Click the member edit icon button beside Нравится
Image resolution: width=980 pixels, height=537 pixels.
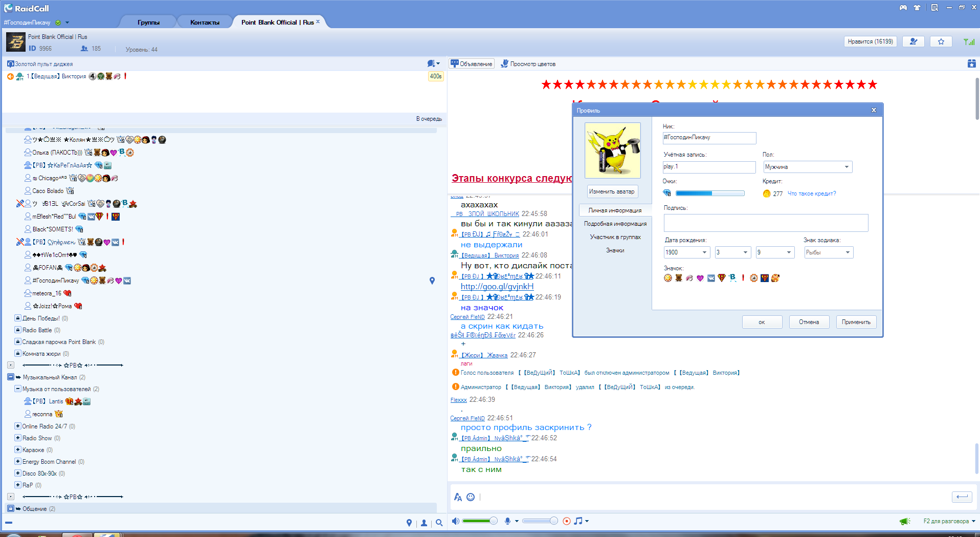(x=914, y=41)
